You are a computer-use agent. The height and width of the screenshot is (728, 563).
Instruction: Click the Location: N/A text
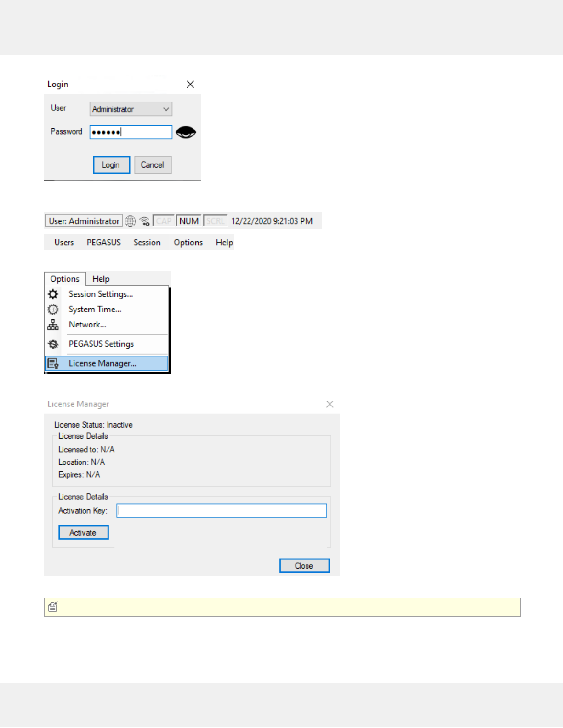(x=81, y=462)
